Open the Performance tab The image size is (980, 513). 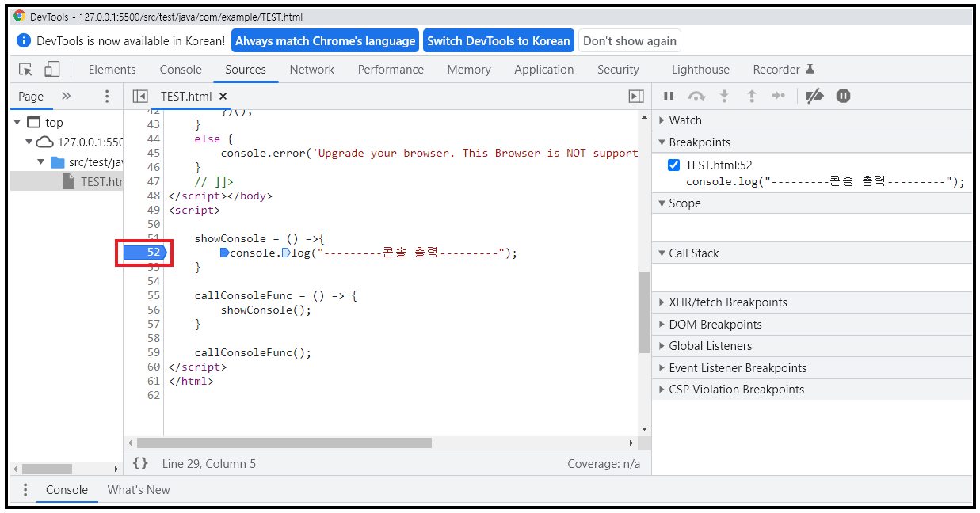click(391, 70)
